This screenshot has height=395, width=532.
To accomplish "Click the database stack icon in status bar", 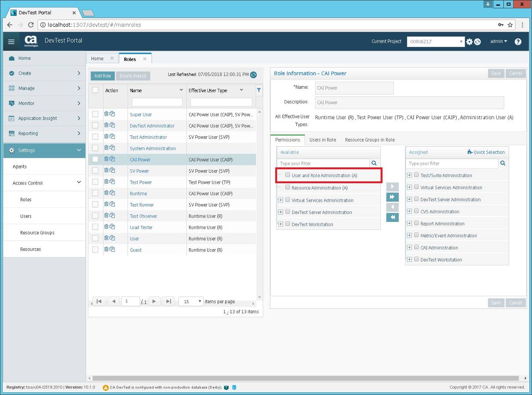I will [234, 388].
